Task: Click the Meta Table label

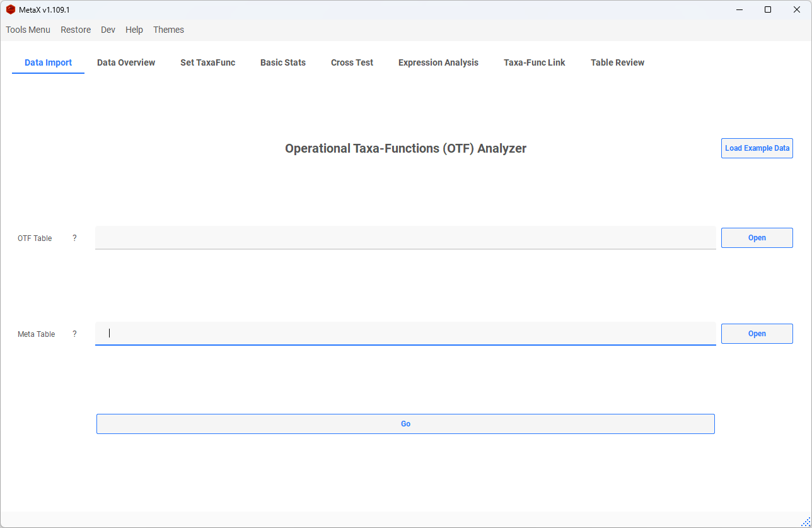Action: pos(37,334)
